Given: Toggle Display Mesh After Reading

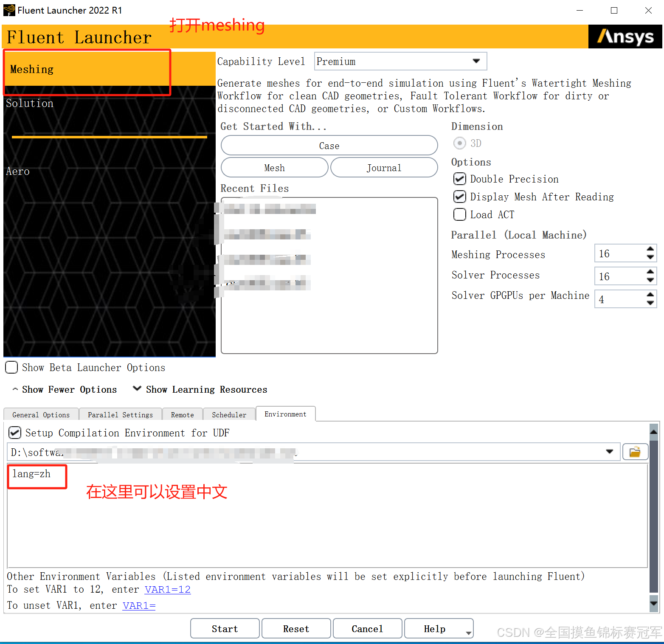Looking at the screenshot, I should [x=459, y=197].
